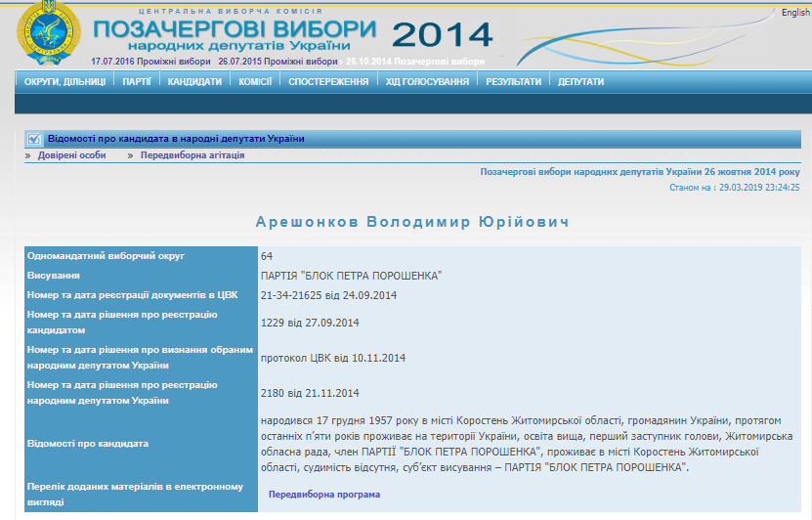Open the Партії menu item

[137, 82]
